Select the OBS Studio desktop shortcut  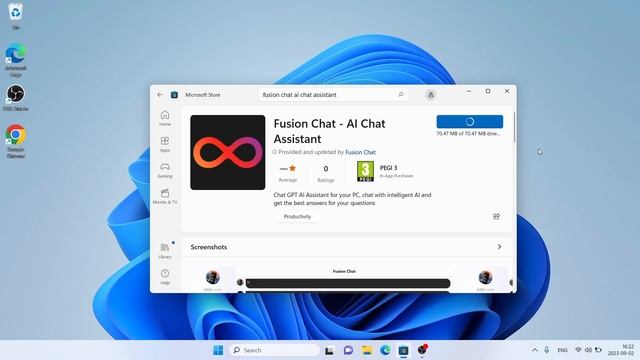[x=16, y=98]
